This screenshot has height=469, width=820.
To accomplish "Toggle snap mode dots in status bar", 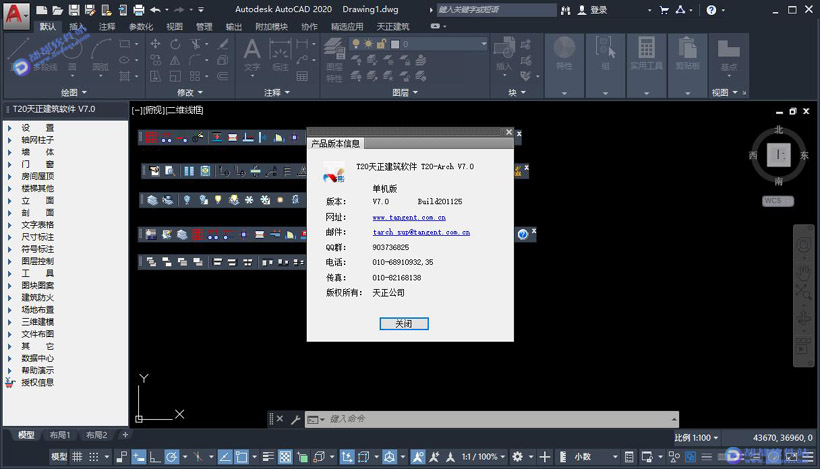I will point(93,457).
